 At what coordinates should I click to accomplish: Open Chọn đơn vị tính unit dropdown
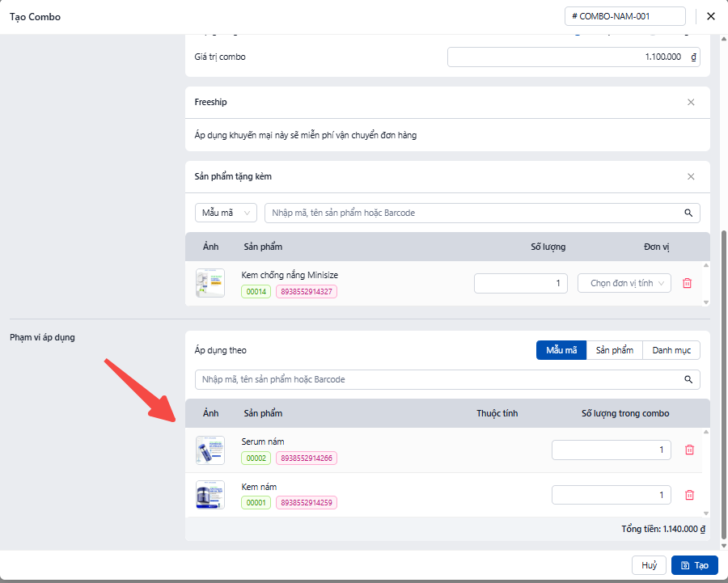(x=624, y=283)
